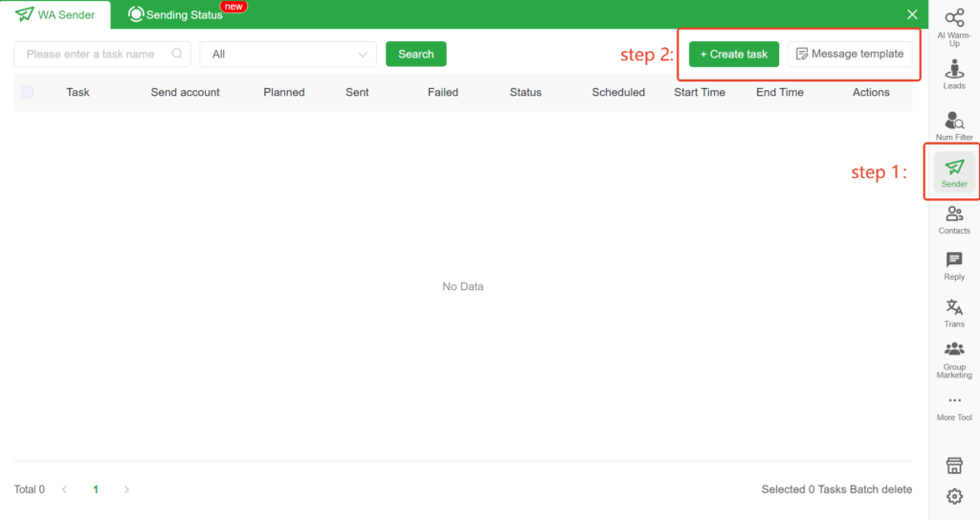Open the Trans translation tool
The width and height of the screenshot is (980, 520).
[954, 313]
